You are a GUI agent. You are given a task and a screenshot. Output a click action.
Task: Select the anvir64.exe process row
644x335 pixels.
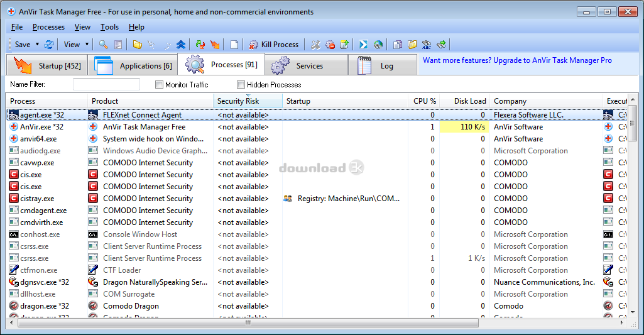pos(316,139)
